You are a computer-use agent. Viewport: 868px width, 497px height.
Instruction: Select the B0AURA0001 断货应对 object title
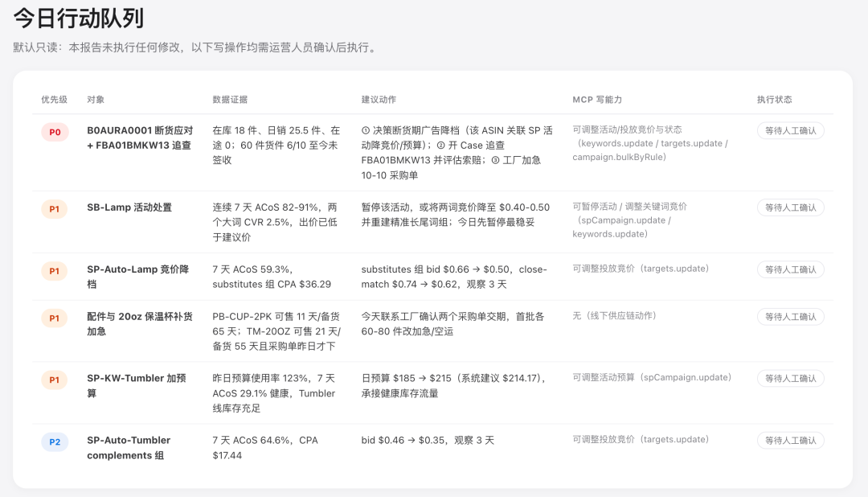(x=140, y=138)
